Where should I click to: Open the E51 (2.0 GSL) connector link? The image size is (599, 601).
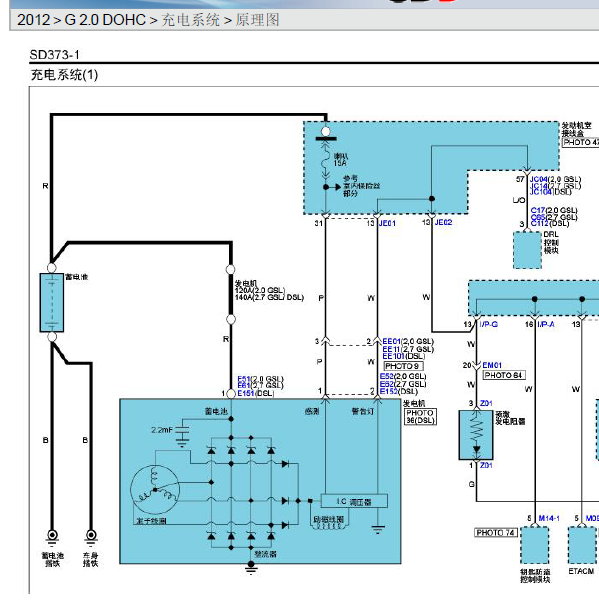[x=244, y=379]
